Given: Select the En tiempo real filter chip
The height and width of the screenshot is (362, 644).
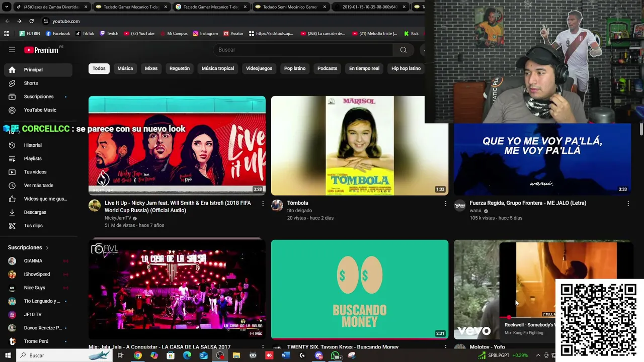Looking at the screenshot, I should (x=364, y=68).
